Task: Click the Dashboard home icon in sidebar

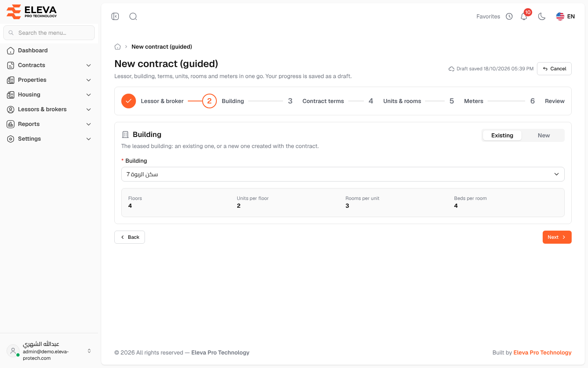Action: (11, 51)
